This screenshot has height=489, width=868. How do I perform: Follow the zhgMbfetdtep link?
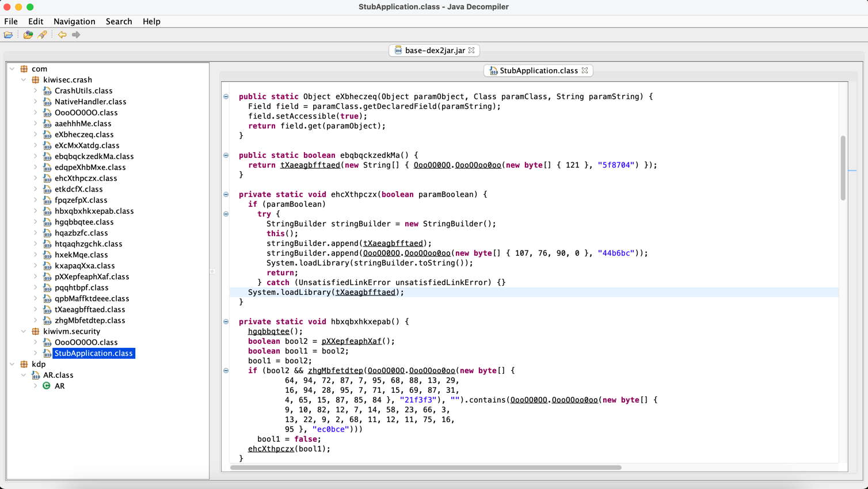point(336,370)
